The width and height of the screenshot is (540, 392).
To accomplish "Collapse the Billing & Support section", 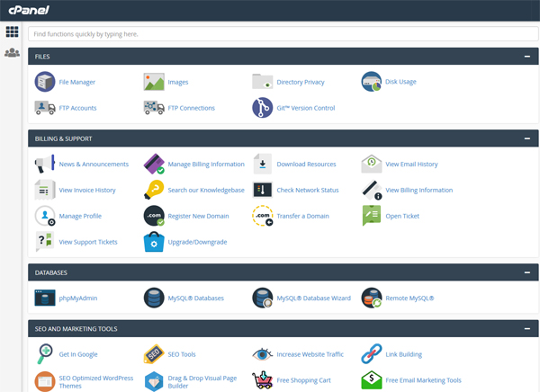I will [x=526, y=138].
